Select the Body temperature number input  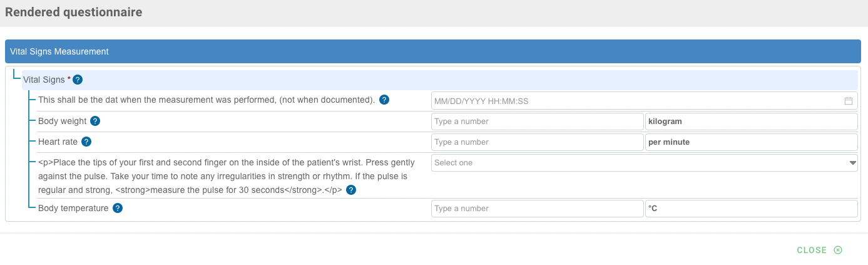[537, 209]
